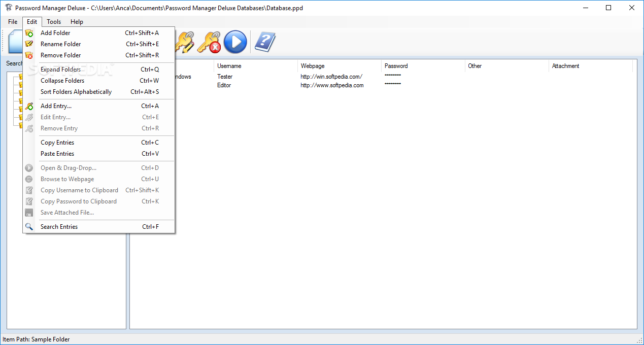The height and width of the screenshot is (345, 644).
Task: Click Copy Password to Clipboard item
Action: (99, 201)
